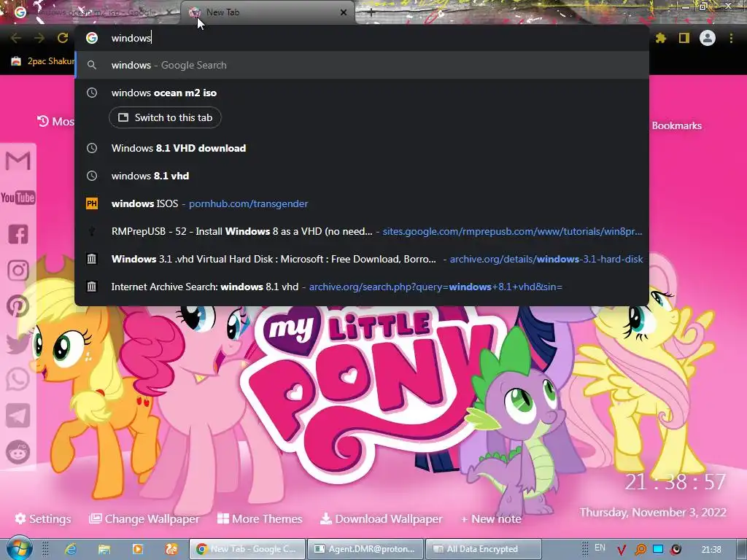The width and height of the screenshot is (747, 560).
Task: Switch to Agent.DMR@proton taskbar window
Action: 365,549
